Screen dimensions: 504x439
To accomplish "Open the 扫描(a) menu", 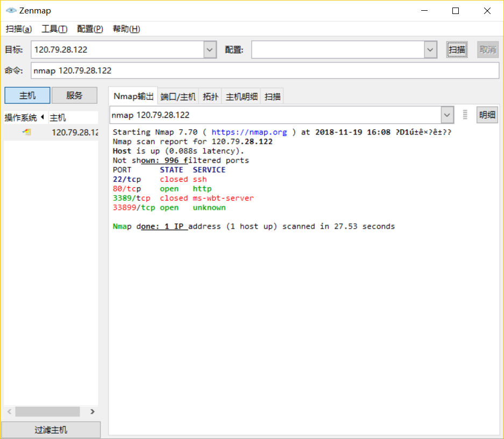I will [18, 29].
